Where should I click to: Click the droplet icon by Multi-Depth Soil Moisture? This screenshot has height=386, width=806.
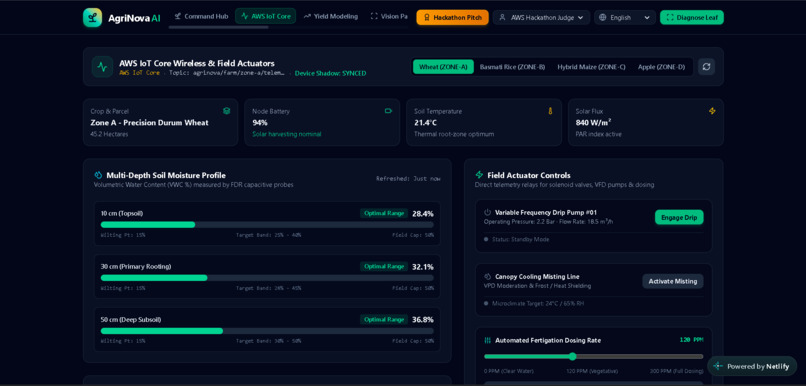(99, 175)
